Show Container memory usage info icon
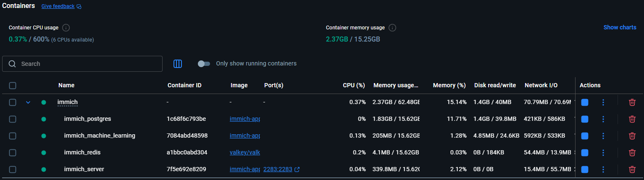Viewport: 644px width, 180px height. coord(392,28)
